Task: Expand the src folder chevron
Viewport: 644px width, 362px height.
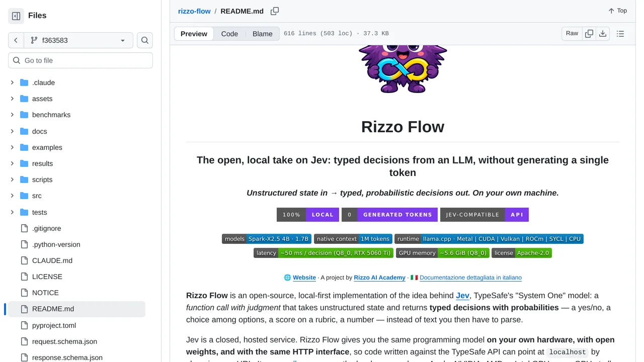Action: click(x=12, y=196)
